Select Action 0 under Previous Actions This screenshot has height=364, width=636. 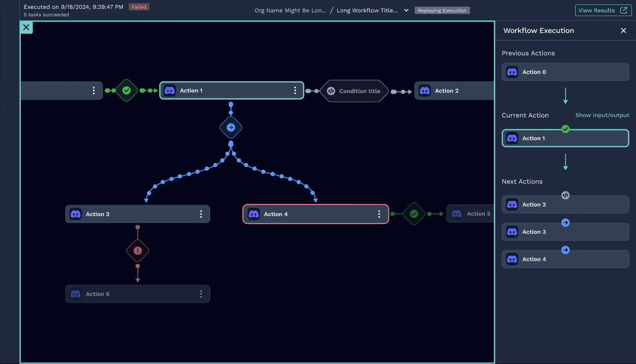565,72
